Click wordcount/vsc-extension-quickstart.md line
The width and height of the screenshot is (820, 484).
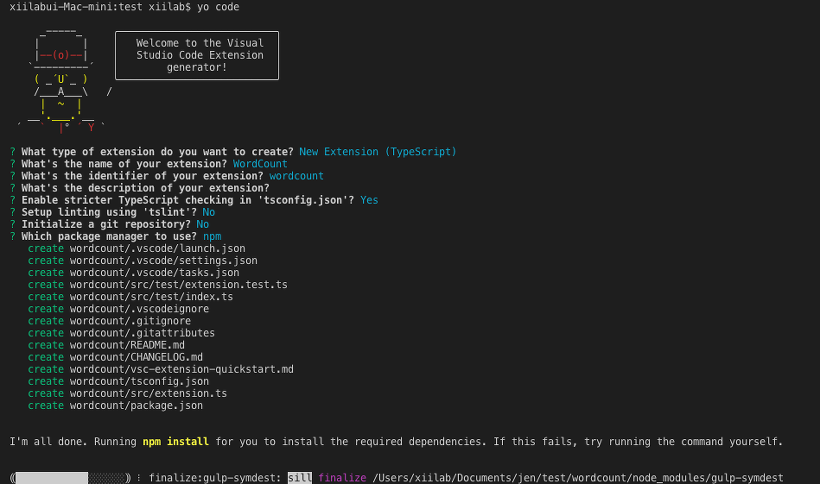click(161, 369)
